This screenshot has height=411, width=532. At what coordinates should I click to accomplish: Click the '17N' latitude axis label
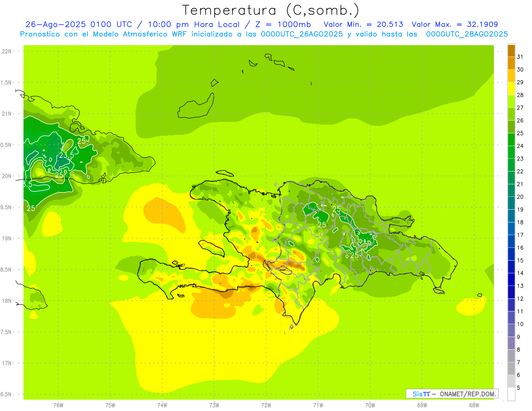(x=8, y=363)
